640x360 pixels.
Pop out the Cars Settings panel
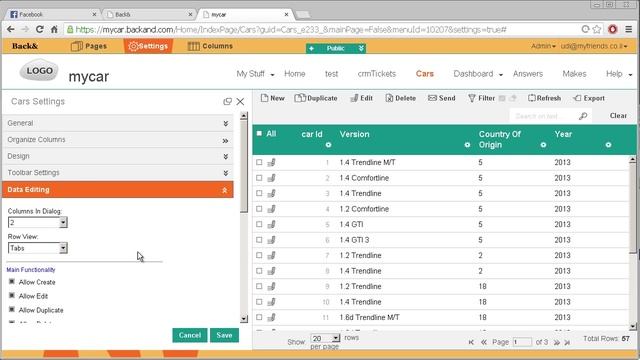pos(227,102)
